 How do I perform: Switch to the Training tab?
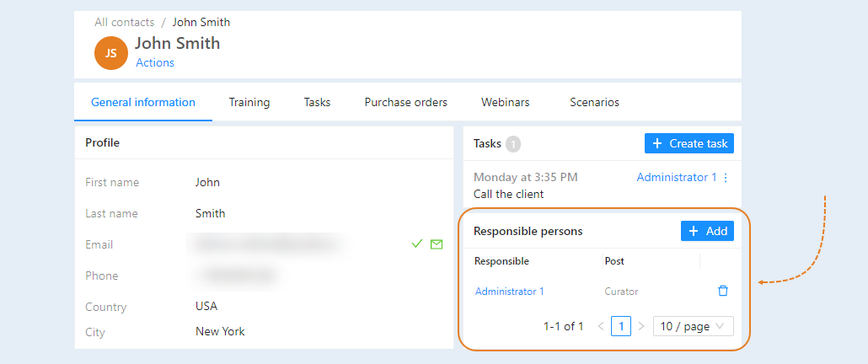249,102
